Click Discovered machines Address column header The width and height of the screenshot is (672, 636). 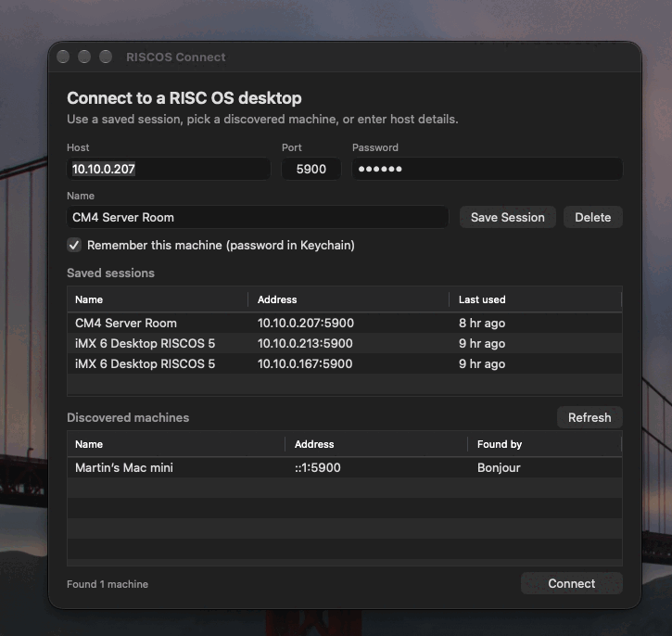click(x=376, y=444)
